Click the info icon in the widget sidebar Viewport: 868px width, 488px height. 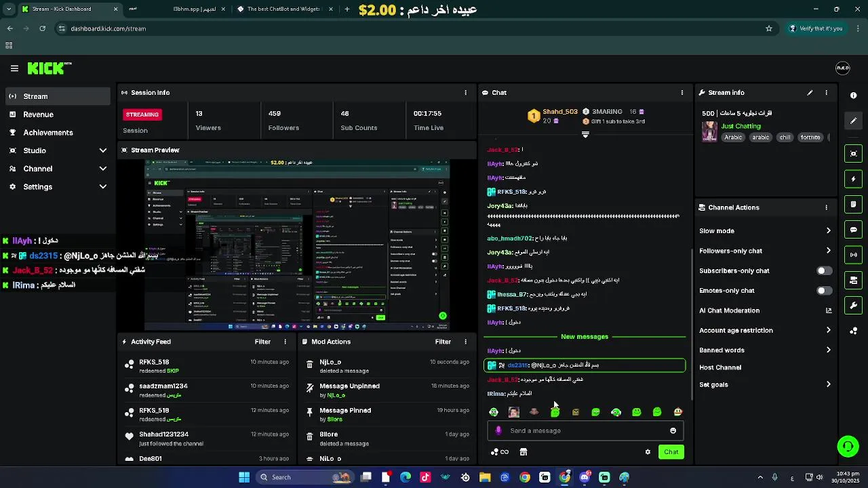854,96
